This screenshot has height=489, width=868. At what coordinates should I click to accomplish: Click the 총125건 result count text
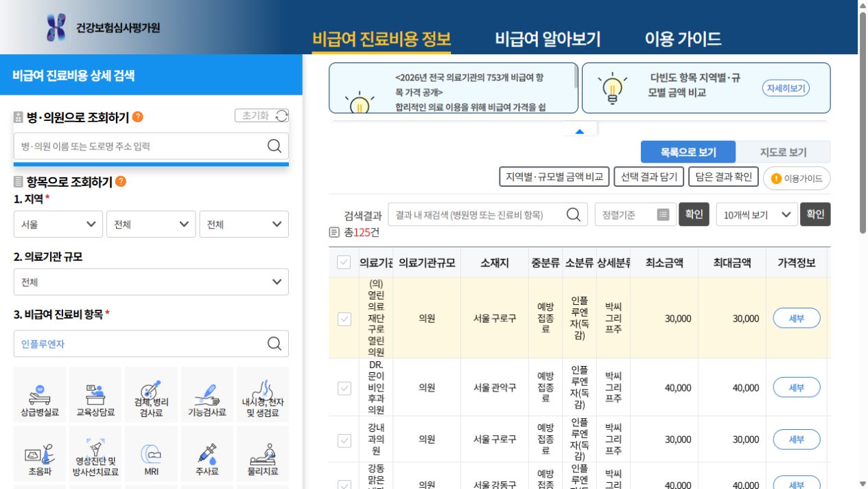point(361,232)
